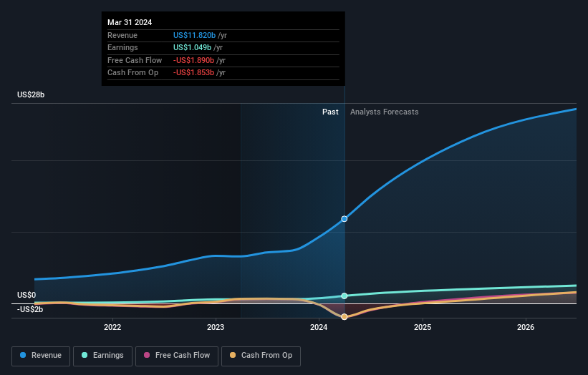Screen dimensions: 588x375
Task: Select the Revenue data point on the chart
Action: pyautogui.click(x=344, y=219)
